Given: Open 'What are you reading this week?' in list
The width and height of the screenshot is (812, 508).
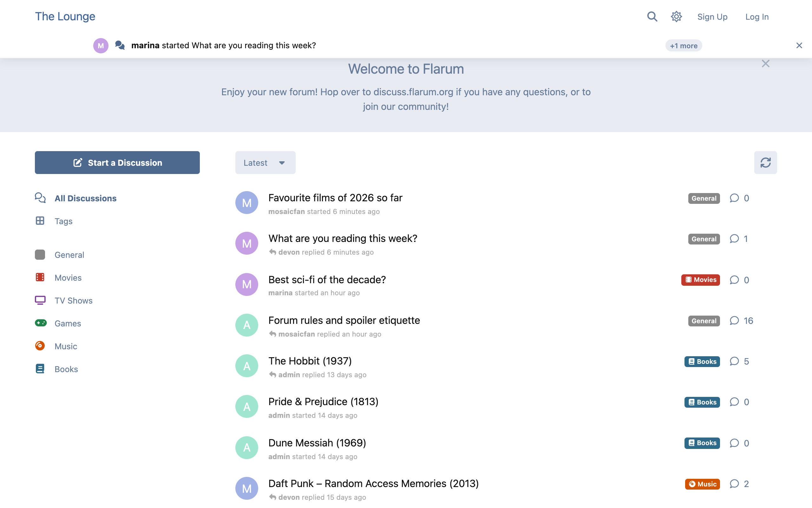Looking at the screenshot, I should (343, 238).
